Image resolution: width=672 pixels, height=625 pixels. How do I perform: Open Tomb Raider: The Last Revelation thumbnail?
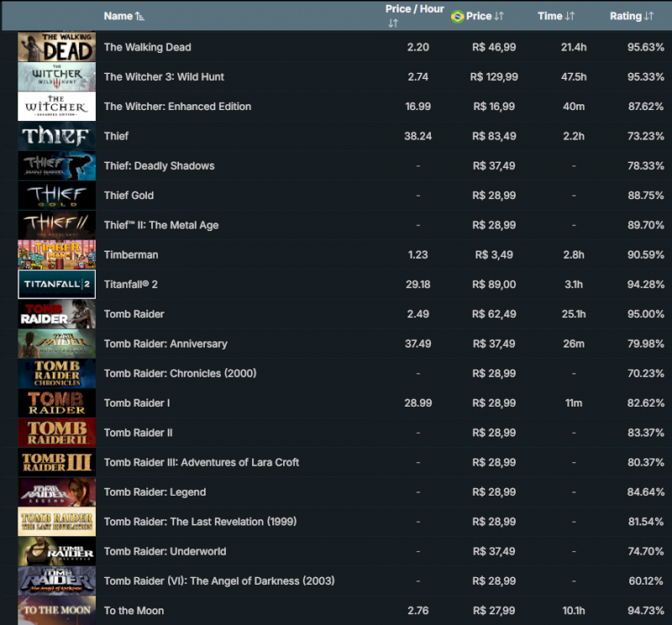click(x=56, y=522)
